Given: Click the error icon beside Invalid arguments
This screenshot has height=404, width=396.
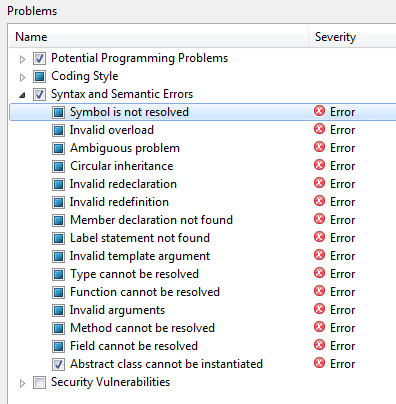Looking at the screenshot, I should pyautogui.click(x=319, y=309).
